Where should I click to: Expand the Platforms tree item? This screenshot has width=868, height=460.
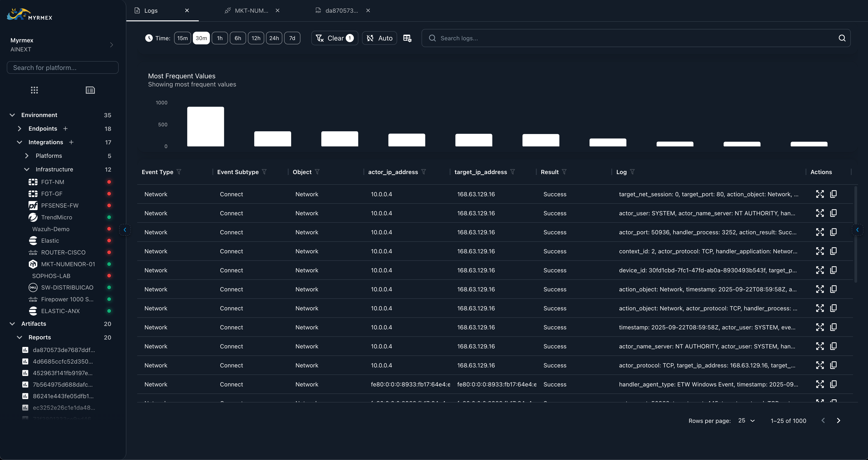(27, 156)
